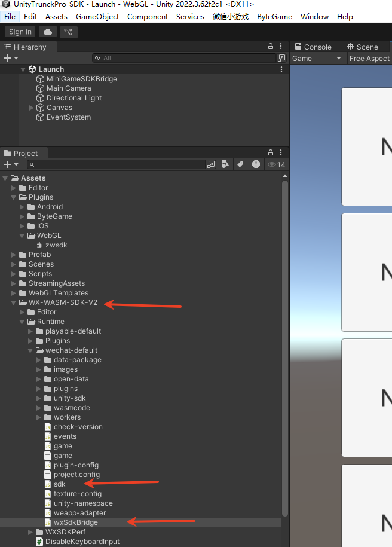Click the Project search by label icon
Screen dimensions: 392x547
[x=240, y=164]
